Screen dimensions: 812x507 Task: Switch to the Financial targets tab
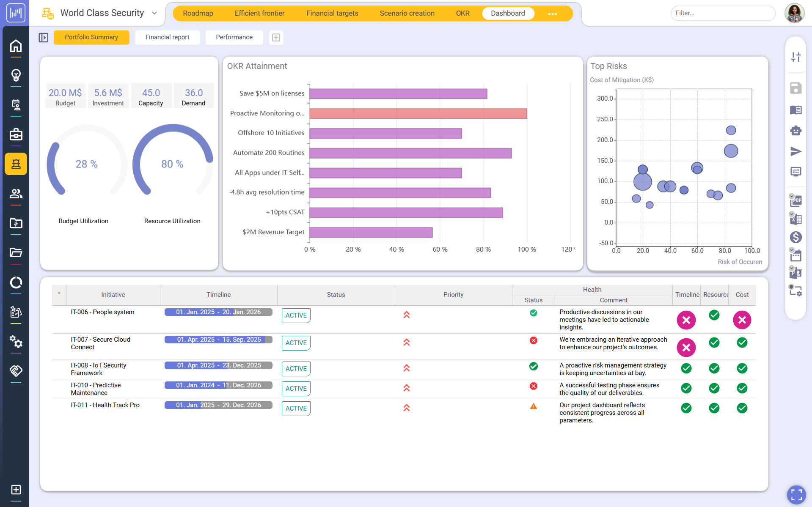[332, 13]
